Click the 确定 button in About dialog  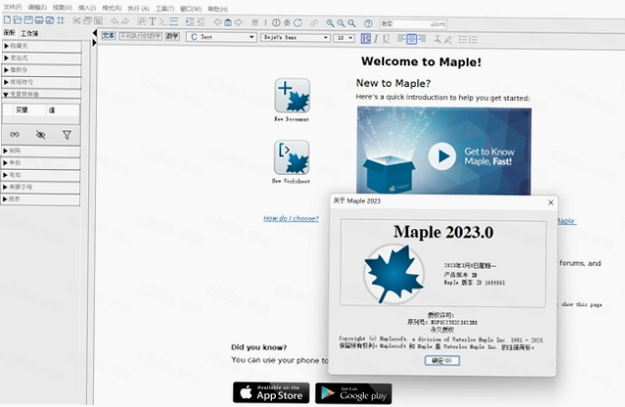[x=442, y=360]
